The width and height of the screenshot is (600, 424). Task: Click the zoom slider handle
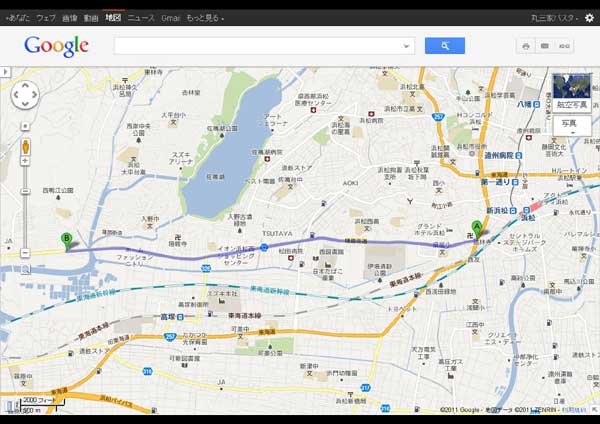tap(25, 191)
